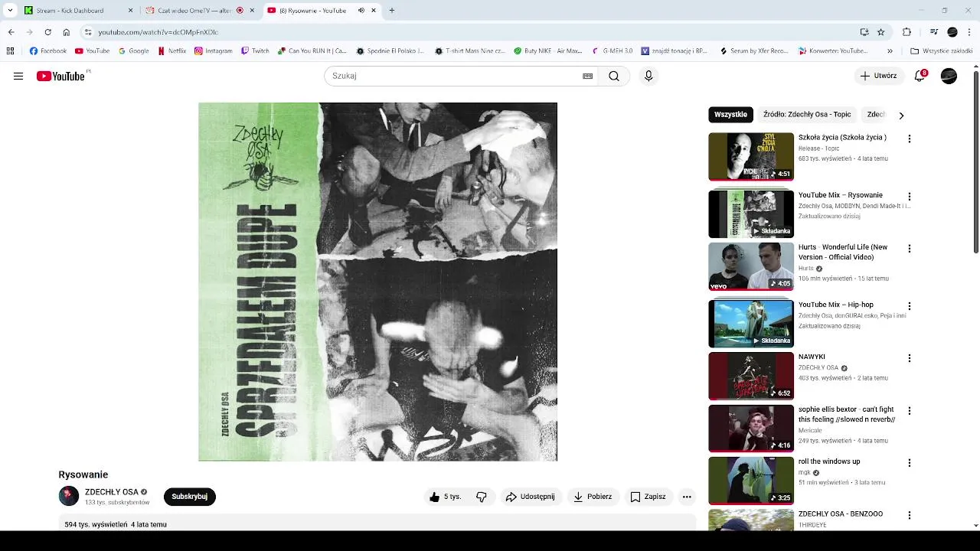Open Facebook bookmark
This screenshot has height=551, width=980.
pyautogui.click(x=48, y=51)
